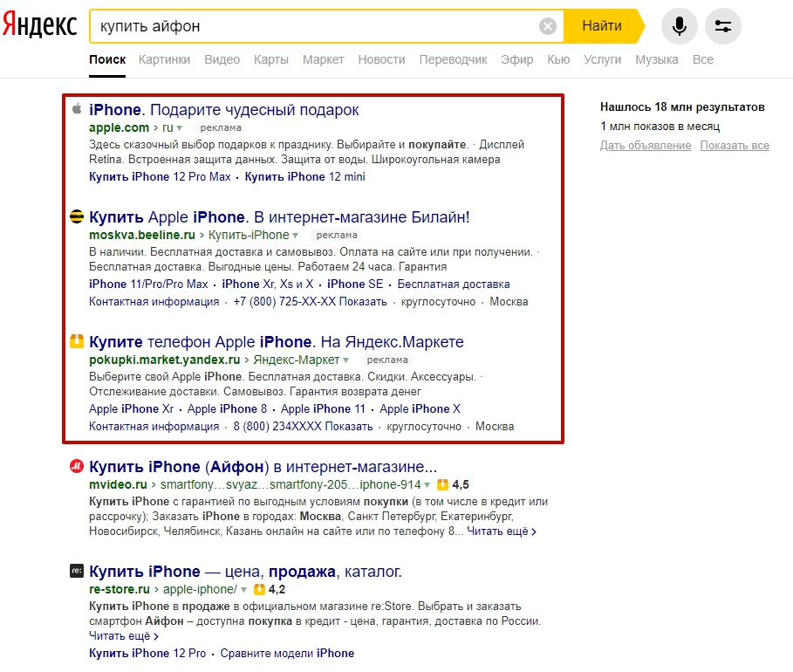The image size is (793, 672).
Task: Click the М.Видео favicon beside mvideo result
Action: coord(77,465)
